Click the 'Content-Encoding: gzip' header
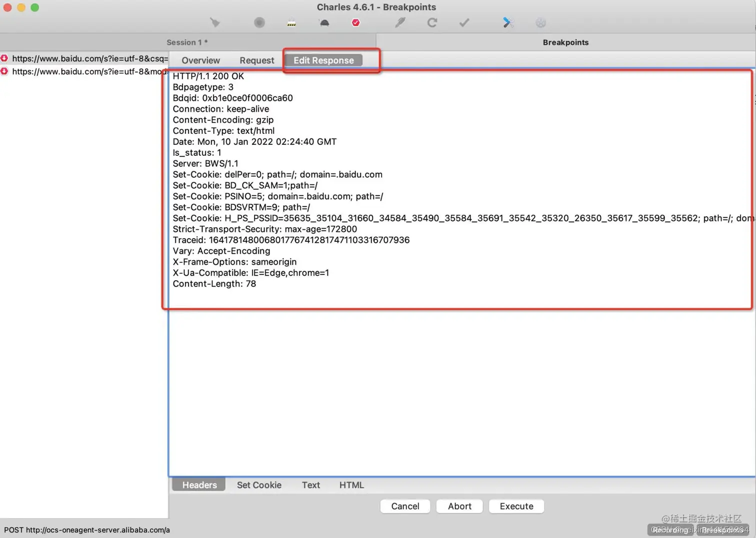Viewport: 756px width, 538px height. coord(223,120)
